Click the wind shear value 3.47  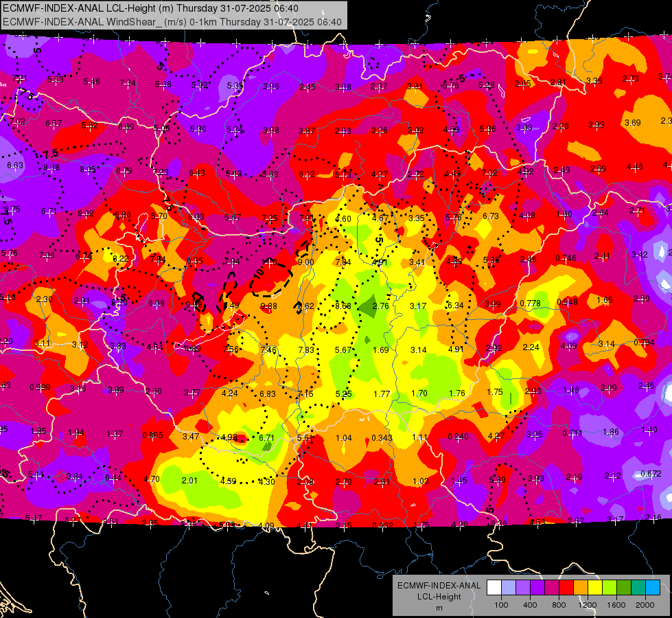tap(191, 436)
